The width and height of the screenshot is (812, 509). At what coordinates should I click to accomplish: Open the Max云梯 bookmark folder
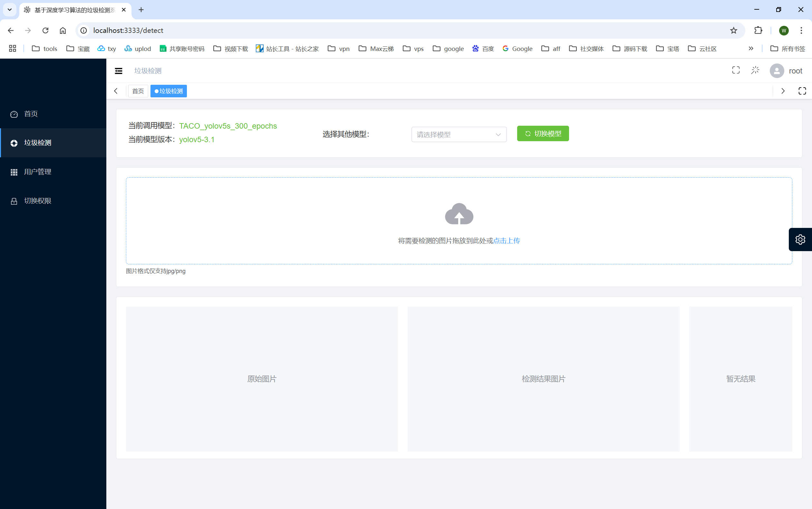tap(376, 48)
